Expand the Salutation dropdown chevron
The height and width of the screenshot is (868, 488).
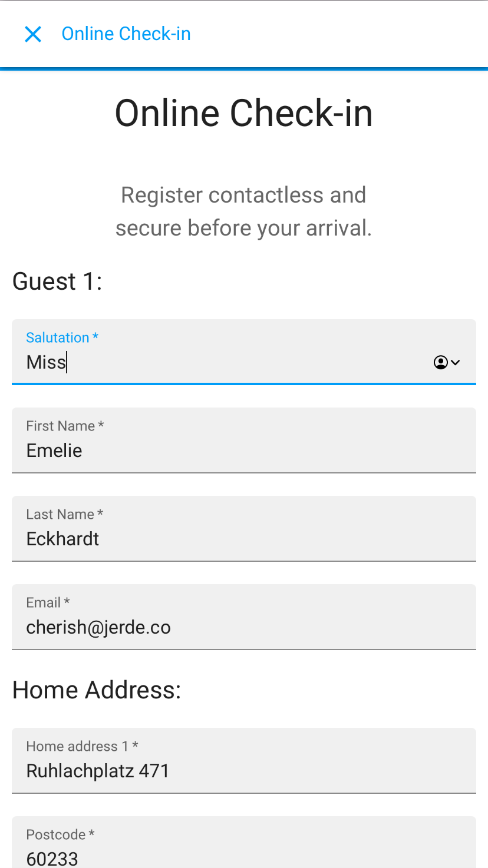[455, 363]
